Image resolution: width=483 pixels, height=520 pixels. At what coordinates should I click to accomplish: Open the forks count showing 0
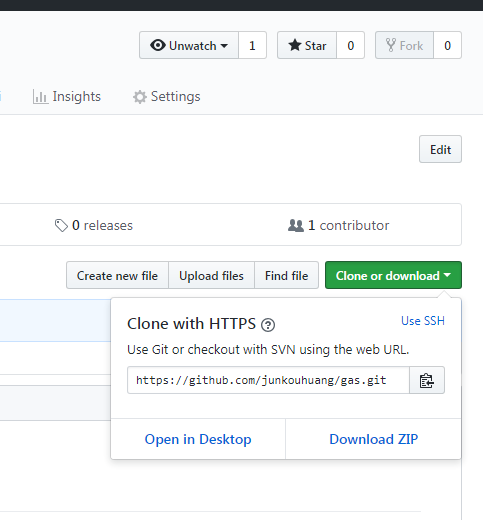point(447,45)
